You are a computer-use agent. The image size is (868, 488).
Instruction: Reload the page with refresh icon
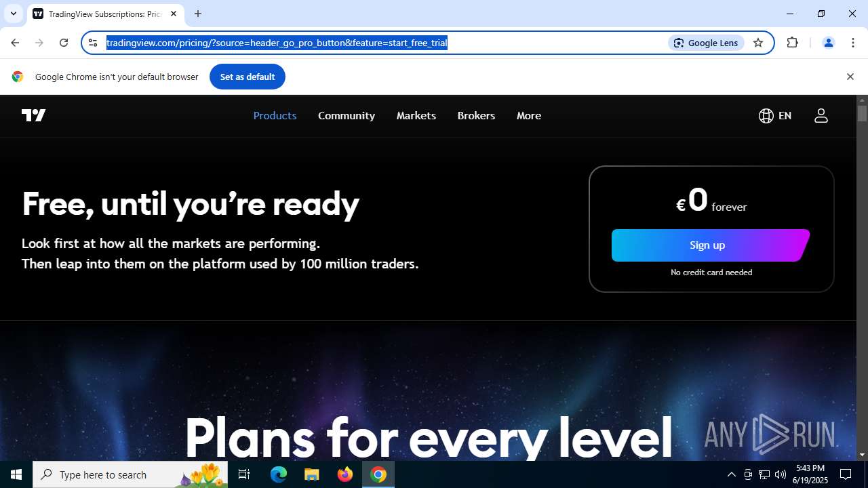[64, 43]
